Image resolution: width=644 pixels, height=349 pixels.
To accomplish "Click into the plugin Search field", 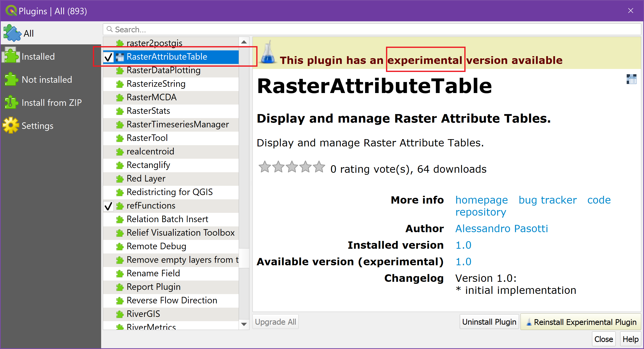I will point(372,29).
